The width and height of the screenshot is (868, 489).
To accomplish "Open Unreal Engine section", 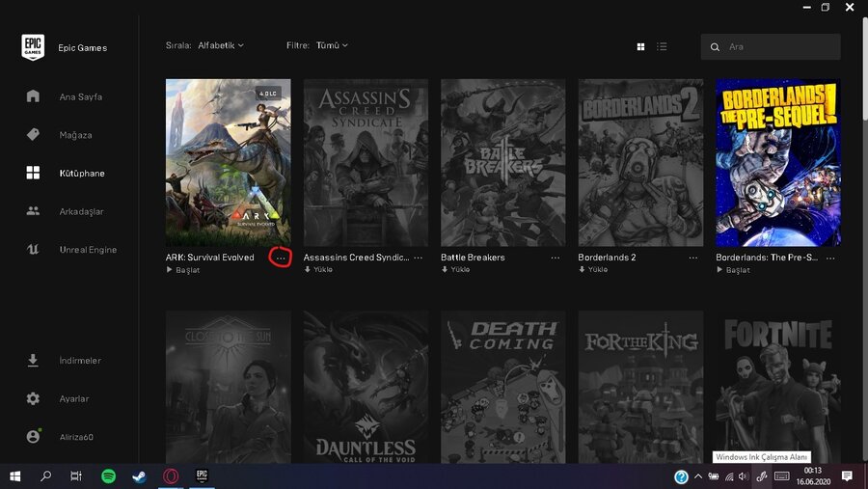I will pyautogui.click(x=87, y=250).
